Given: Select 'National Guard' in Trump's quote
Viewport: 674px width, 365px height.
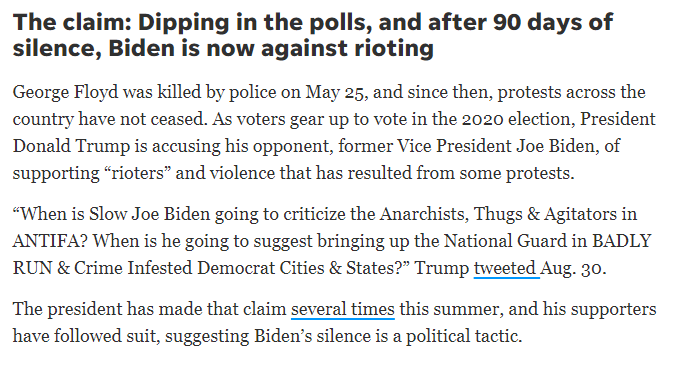Looking at the screenshot, I should 505,241.
